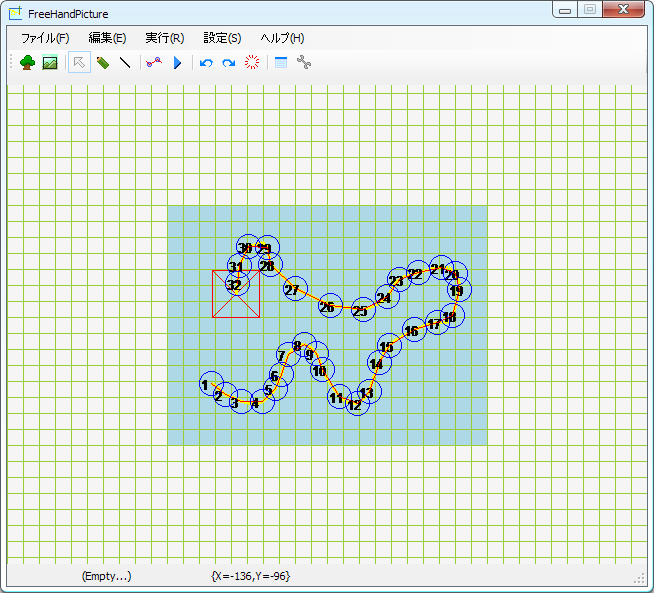Image resolution: width=654 pixels, height=593 pixels.
Task: Click the connected points path icon
Action: (152, 63)
